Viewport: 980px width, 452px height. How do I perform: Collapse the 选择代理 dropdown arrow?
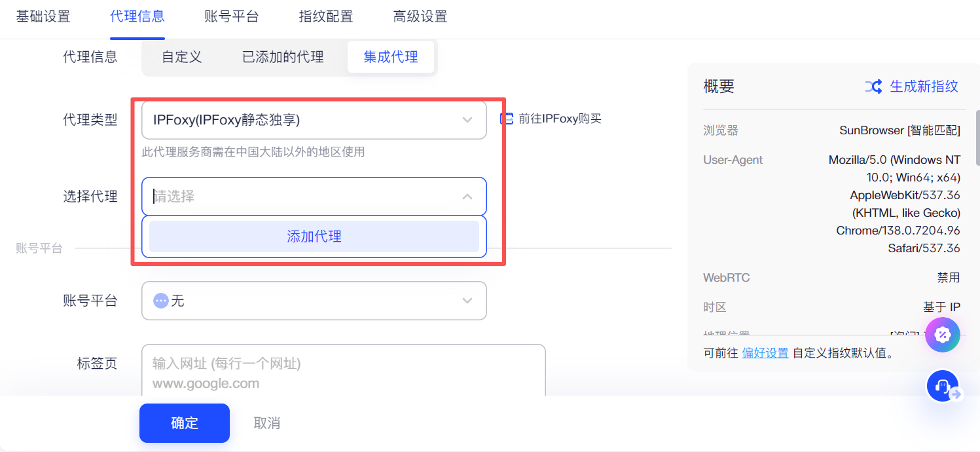(467, 197)
